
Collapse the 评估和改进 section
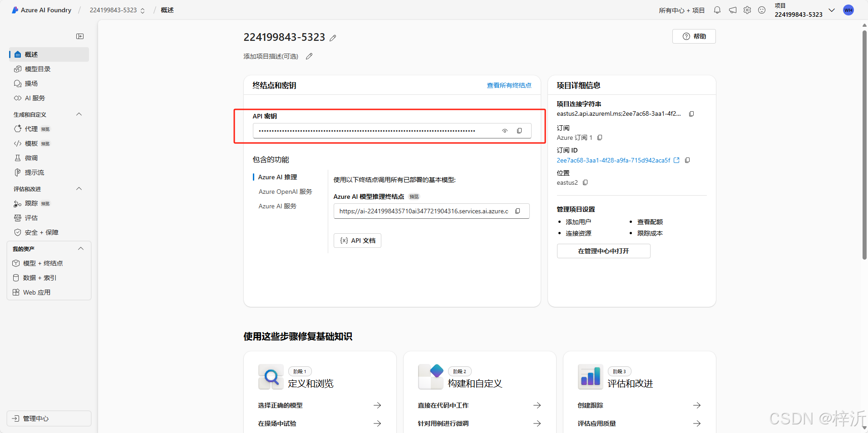[x=79, y=189]
